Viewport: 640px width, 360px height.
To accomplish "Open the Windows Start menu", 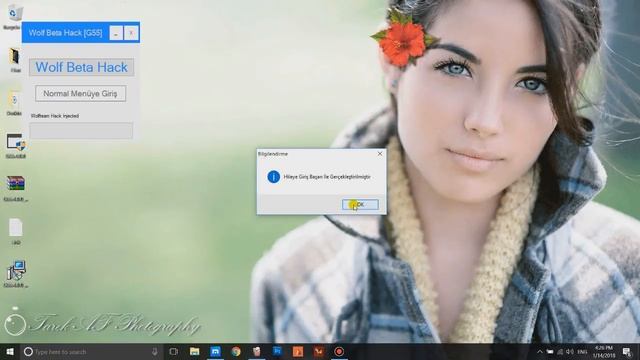I will coord(10,351).
